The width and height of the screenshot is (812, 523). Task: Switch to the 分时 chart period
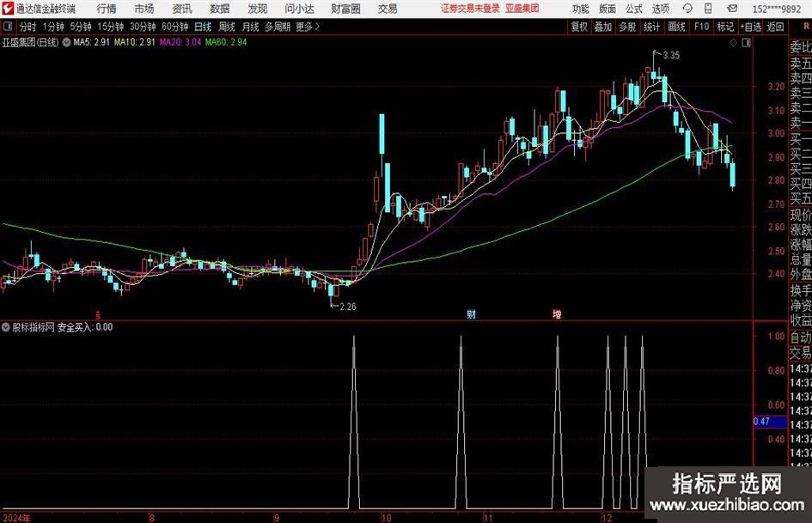(x=27, y=27)
